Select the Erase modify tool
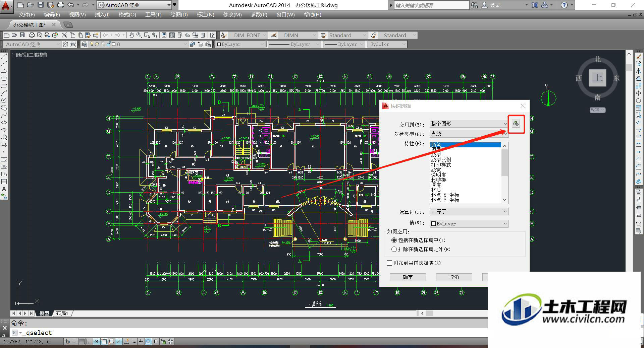Image resolution: width=644 pixels, height=348 pixels. [x=639, y=57]
